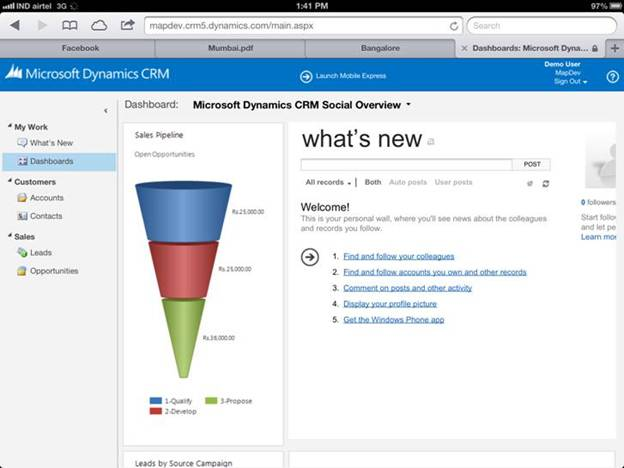Click the Accounts folder icon
Image resolution: width=624 pixels, height=468 pixels.
click(x=22, y=197)
